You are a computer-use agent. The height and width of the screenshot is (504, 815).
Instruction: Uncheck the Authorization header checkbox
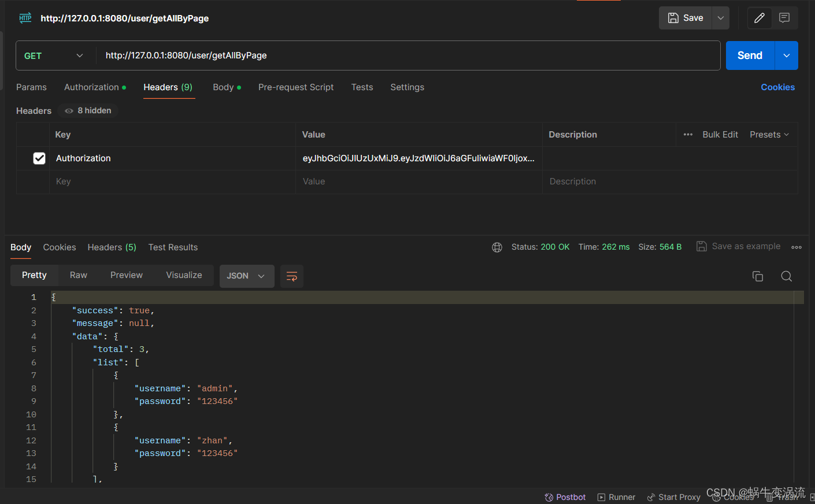tap(39, 158)
